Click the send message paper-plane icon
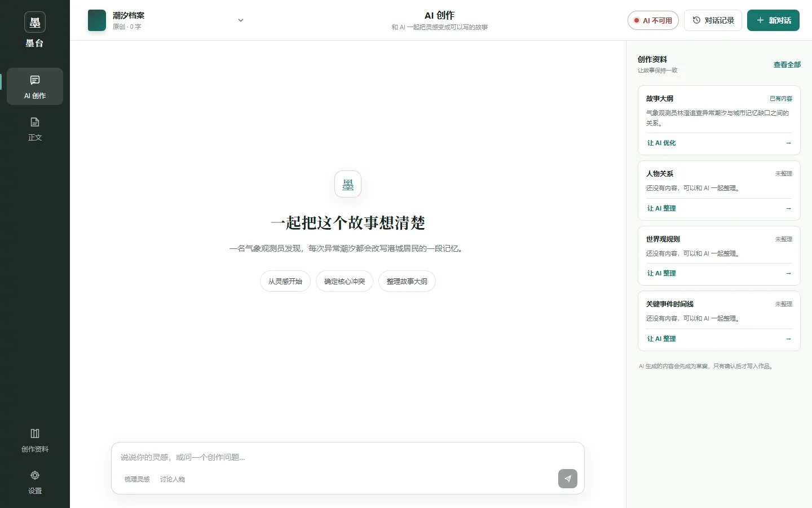 pos(568,479)
